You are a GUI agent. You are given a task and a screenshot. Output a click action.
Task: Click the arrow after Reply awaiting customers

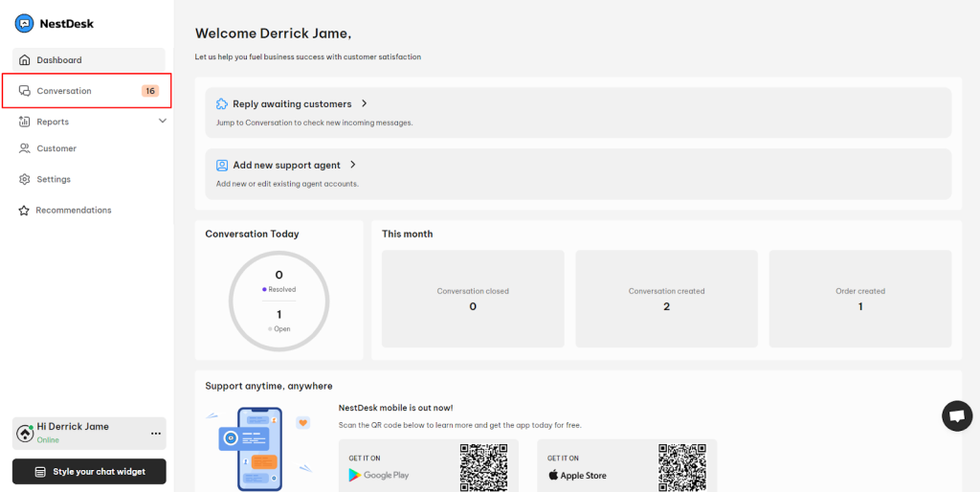pyautogui.click(x=365, y=103)
